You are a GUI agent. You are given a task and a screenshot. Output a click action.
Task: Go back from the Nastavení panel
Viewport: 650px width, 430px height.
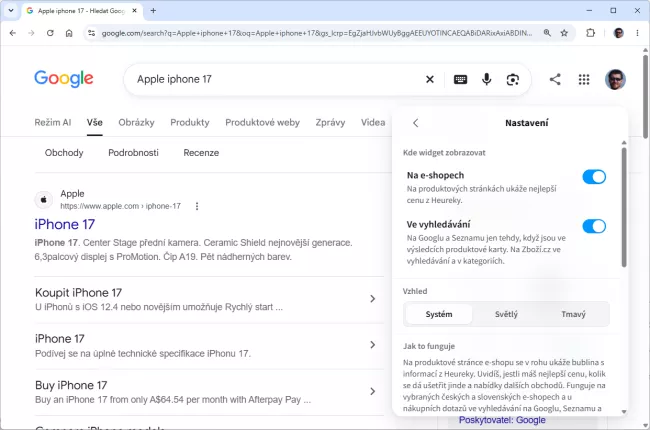coord(416,123)
